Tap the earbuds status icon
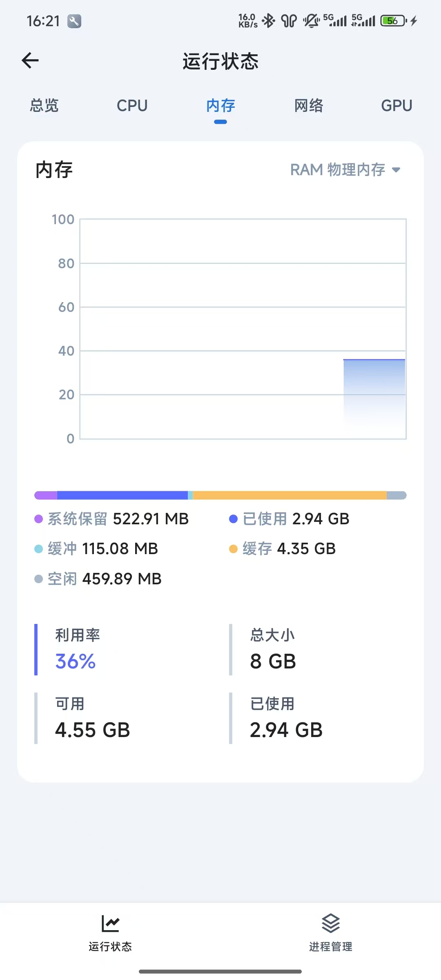The image size is (441, 980). 289,20
